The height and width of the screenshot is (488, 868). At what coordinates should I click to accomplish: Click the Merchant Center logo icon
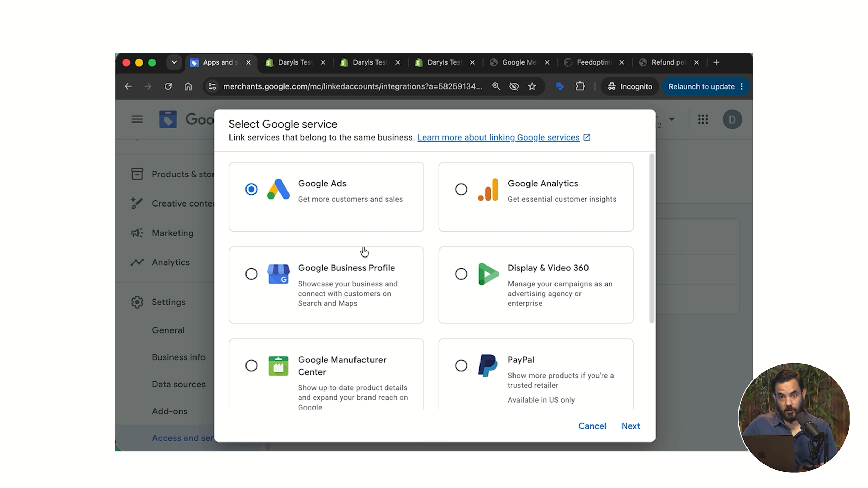click(x=168, y=119)
